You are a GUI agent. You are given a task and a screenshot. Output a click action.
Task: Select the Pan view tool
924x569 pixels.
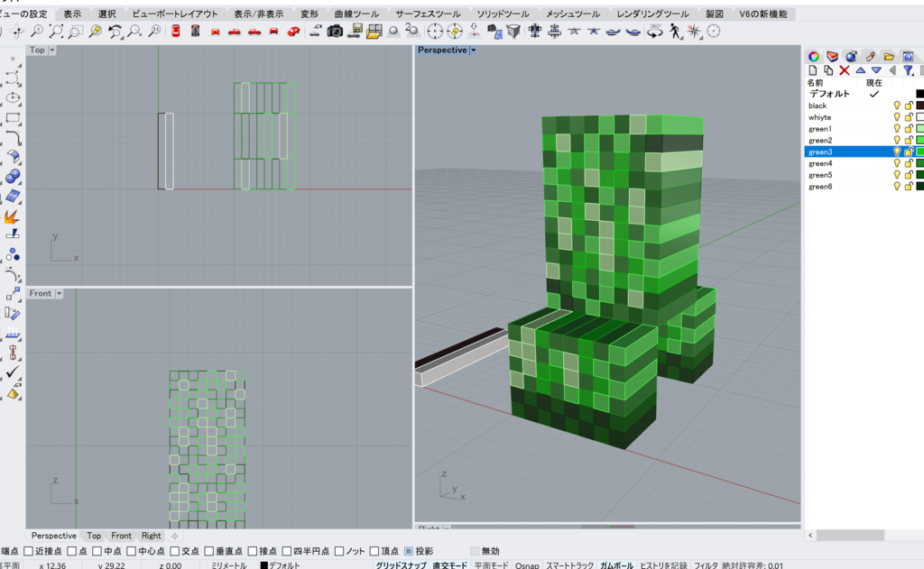[17, 32]
